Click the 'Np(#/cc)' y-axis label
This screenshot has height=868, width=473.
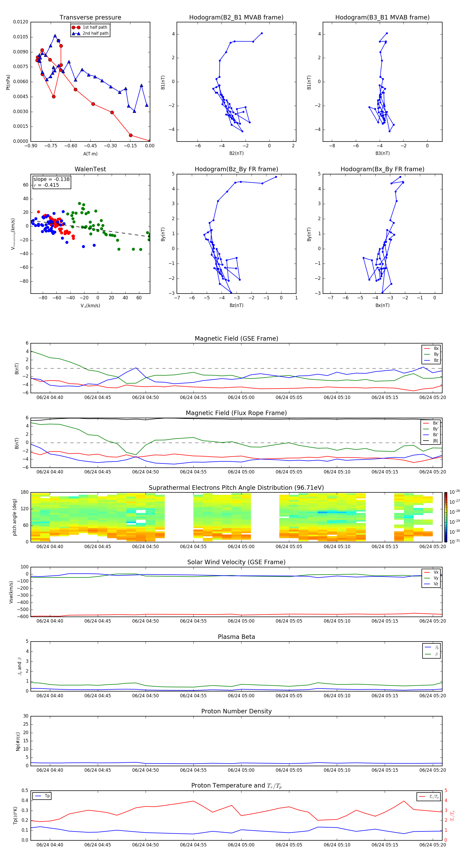(18, 741)
